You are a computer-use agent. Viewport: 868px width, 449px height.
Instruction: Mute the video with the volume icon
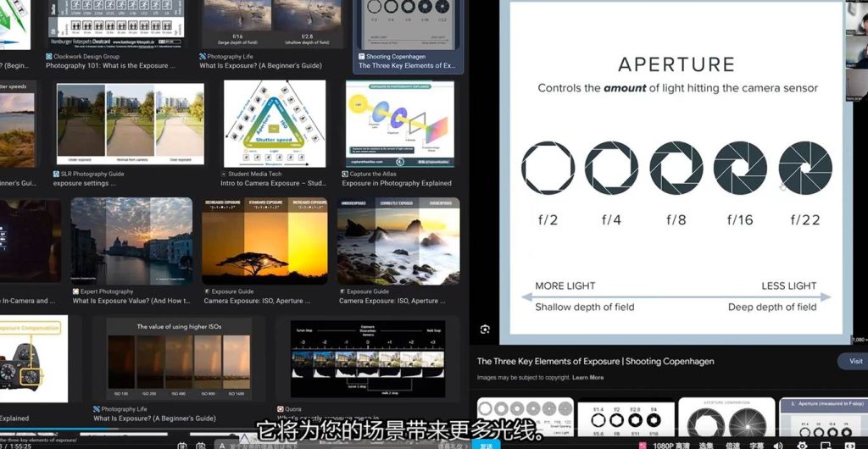pyautogui.click(x=778, y=445)
